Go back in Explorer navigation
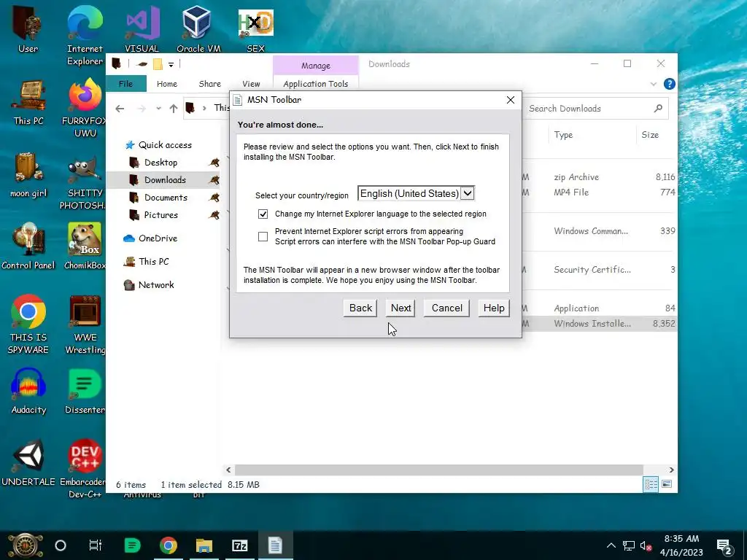The width and height of the screenshot is (747, 560). pos(120,109)
